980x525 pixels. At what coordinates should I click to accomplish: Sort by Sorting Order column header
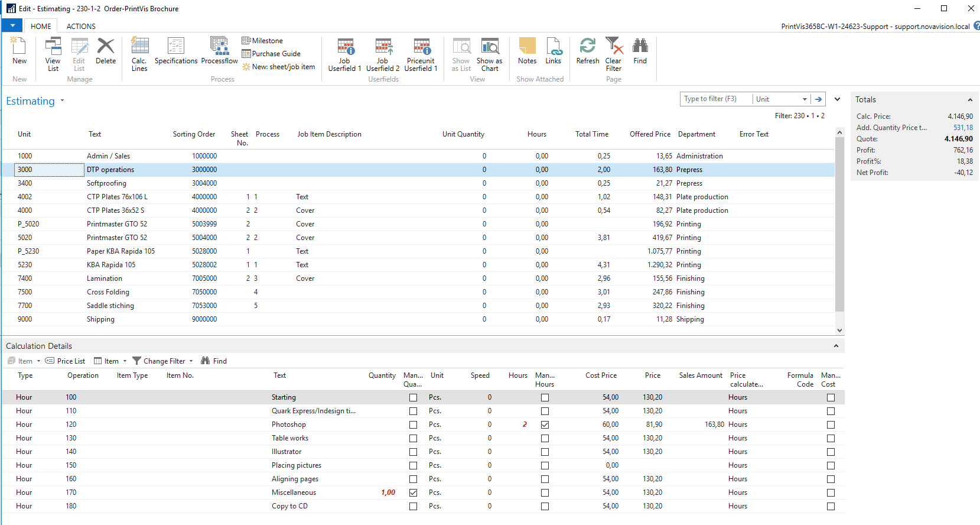pos(194,134)
